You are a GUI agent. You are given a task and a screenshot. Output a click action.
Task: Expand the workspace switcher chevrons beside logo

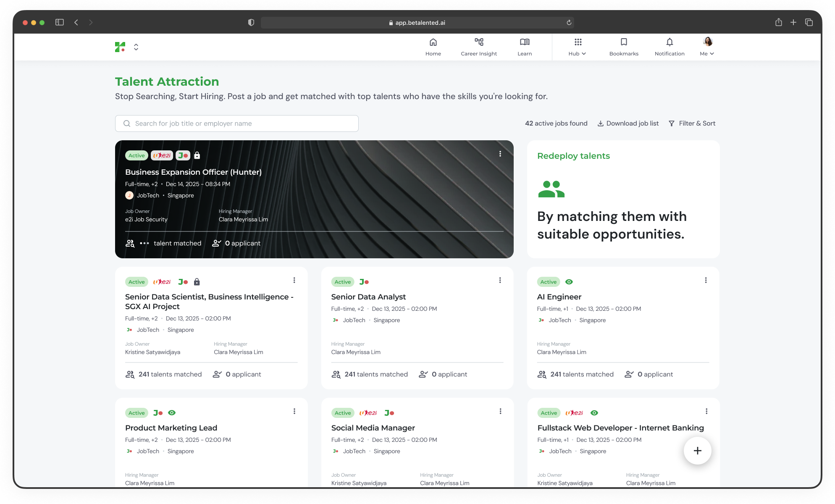[136, 47]
